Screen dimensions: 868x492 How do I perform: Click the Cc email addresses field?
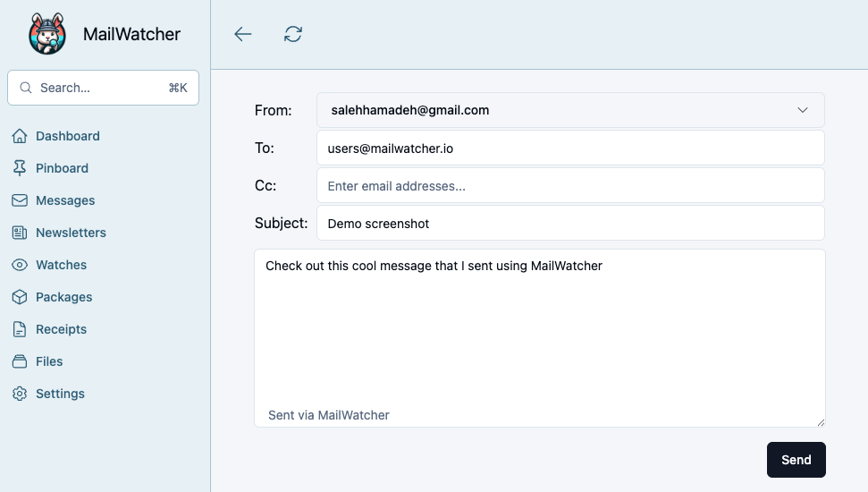pos(570,185)
